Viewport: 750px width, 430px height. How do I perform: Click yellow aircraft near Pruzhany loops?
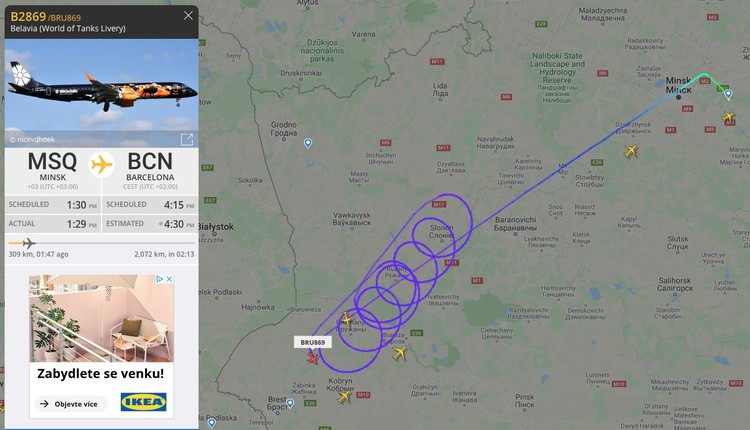347,319
